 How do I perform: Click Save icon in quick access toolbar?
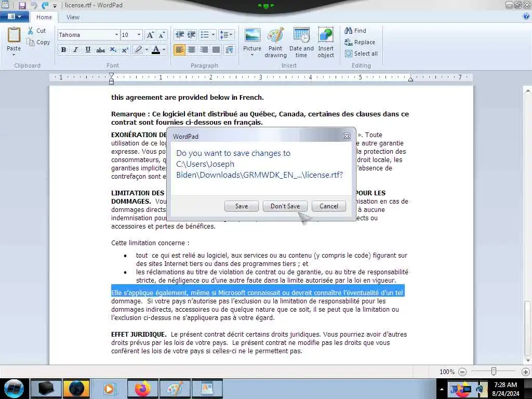22,5
